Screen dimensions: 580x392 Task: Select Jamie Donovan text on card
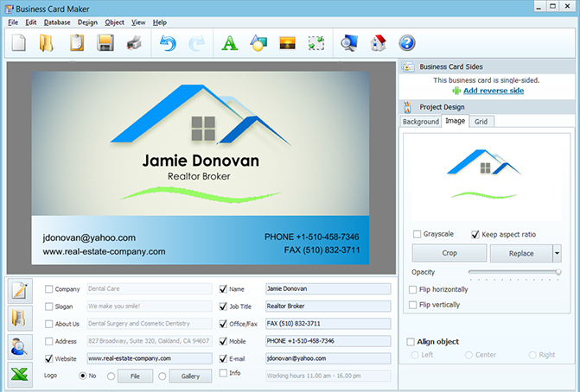[x=201, y=161]
